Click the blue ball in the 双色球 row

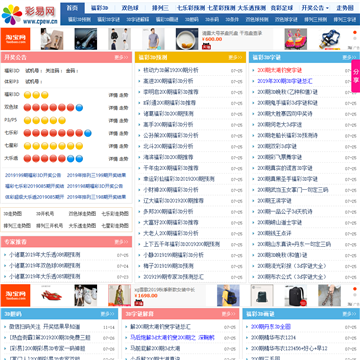(x=79, y=107)
